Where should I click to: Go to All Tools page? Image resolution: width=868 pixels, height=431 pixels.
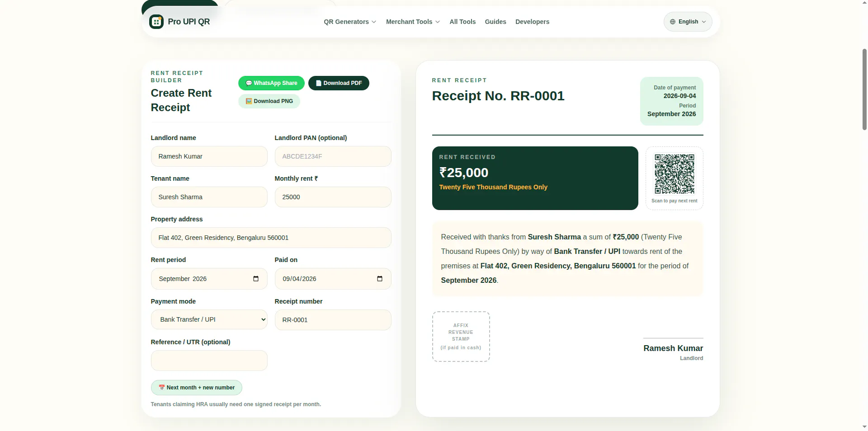462,22
